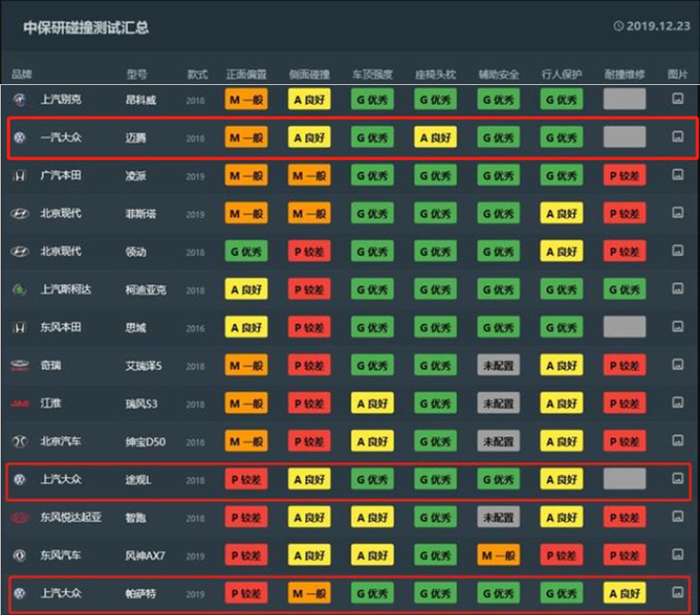
Task: Open the picture icon for 绅宝D50 row
Action: [x=677, y=441]
